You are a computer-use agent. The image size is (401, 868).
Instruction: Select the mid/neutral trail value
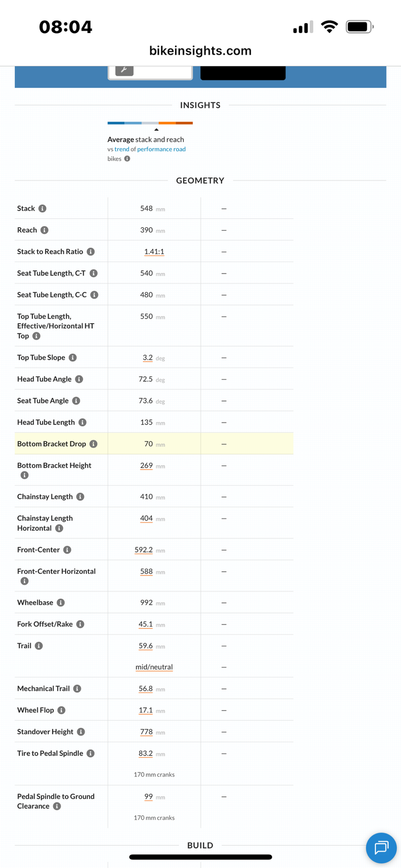click(x=154, y=667)
